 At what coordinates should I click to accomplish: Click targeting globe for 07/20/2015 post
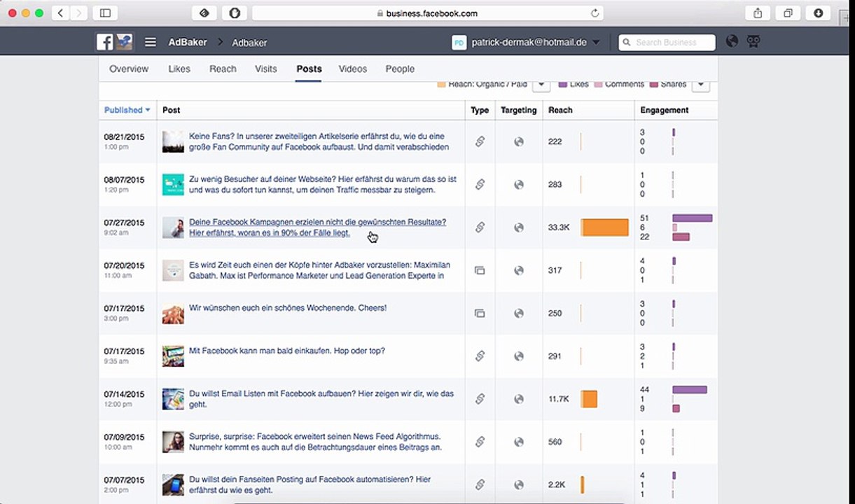point(519,270)
